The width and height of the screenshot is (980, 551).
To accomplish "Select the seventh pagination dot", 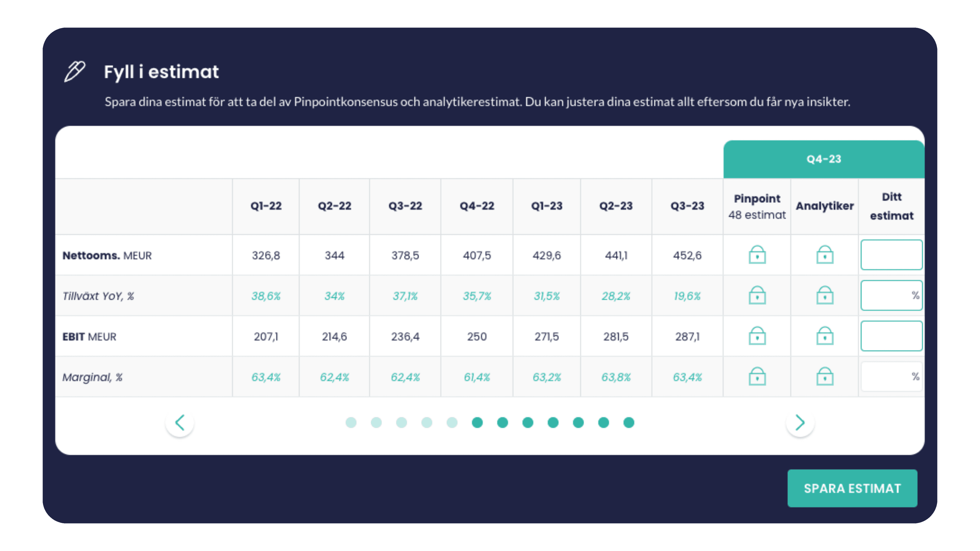I will pyautogui.click(x=503, y=422).
